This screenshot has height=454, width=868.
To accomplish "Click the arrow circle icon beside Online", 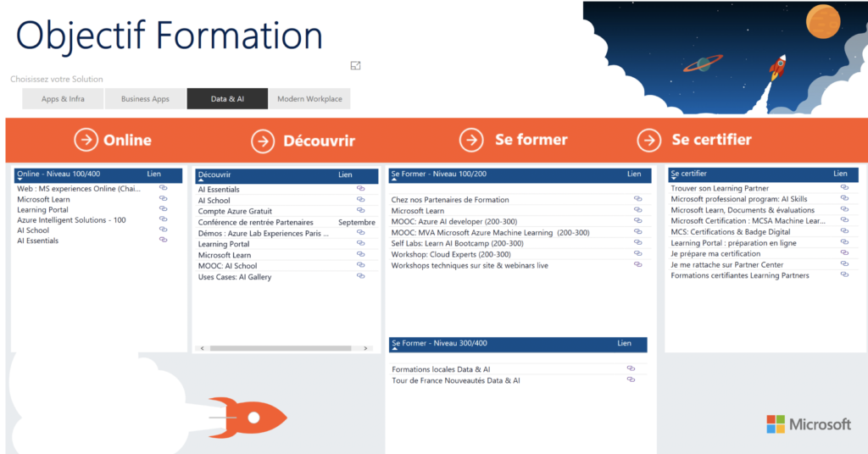I will coord(86,140).
